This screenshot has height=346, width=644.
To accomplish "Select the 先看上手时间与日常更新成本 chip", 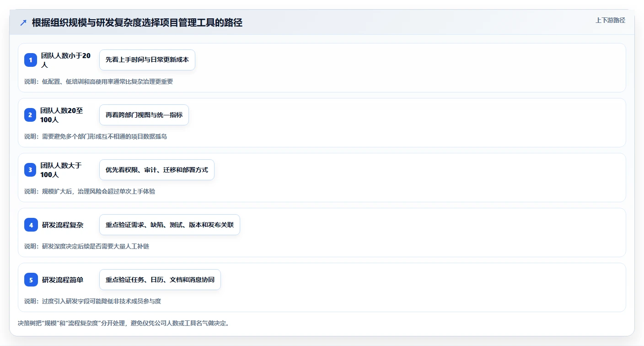I will pos(147,60).
